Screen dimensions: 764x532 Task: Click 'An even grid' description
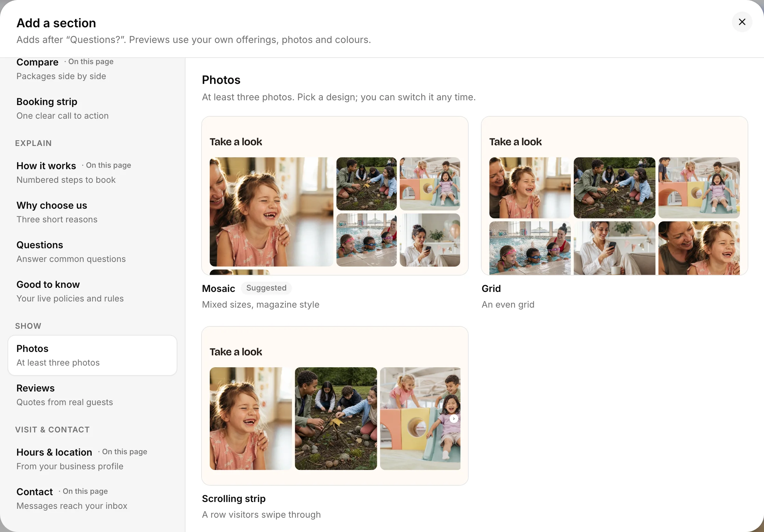(508, 305)
